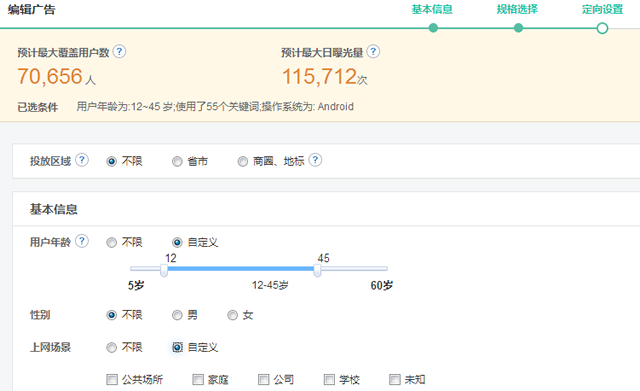This screenshot has height=391, width=640.
Task: Select 省市 for 投放区域
Action: pyautogui.click(x=177, y=162)
